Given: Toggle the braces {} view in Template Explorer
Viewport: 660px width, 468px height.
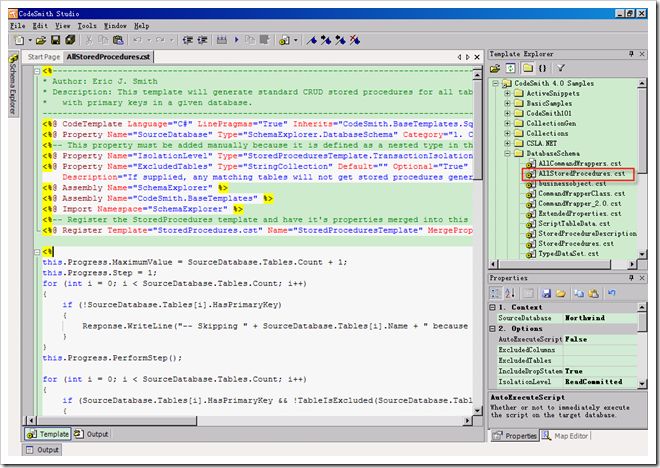Looking at the screenshot, I should point(543,68).
